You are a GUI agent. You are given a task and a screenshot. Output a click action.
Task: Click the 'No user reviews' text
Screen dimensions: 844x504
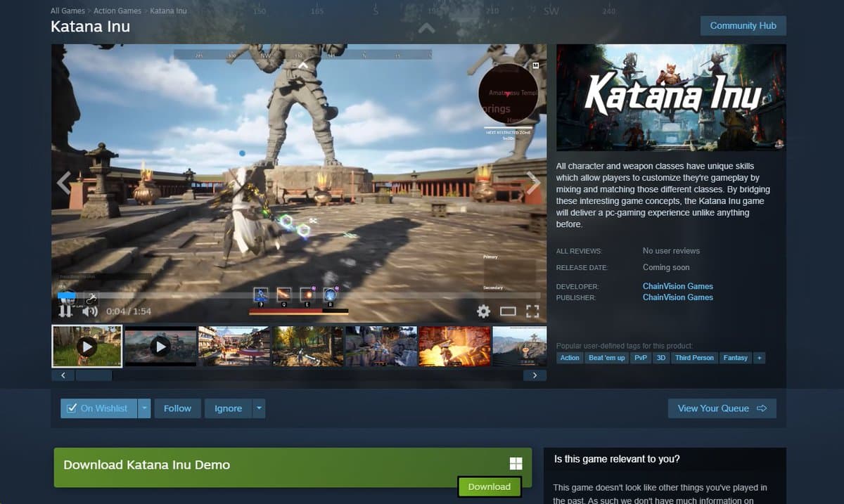point(671,251)
